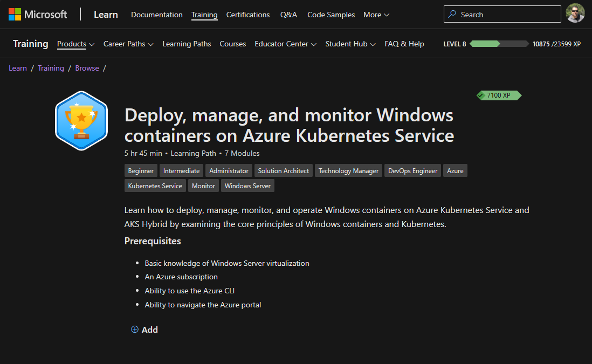Screen dimensions: 592x364
Task: Open Courses page
Action: tap(232, 44)
